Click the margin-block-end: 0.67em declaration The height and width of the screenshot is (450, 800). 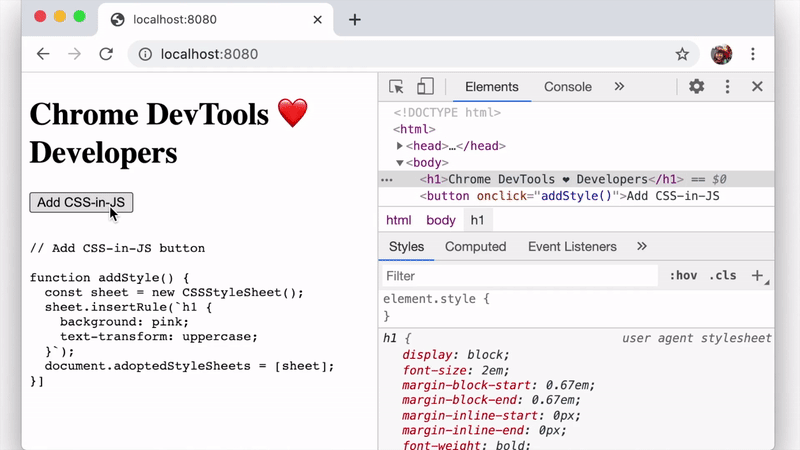[491, 400]
